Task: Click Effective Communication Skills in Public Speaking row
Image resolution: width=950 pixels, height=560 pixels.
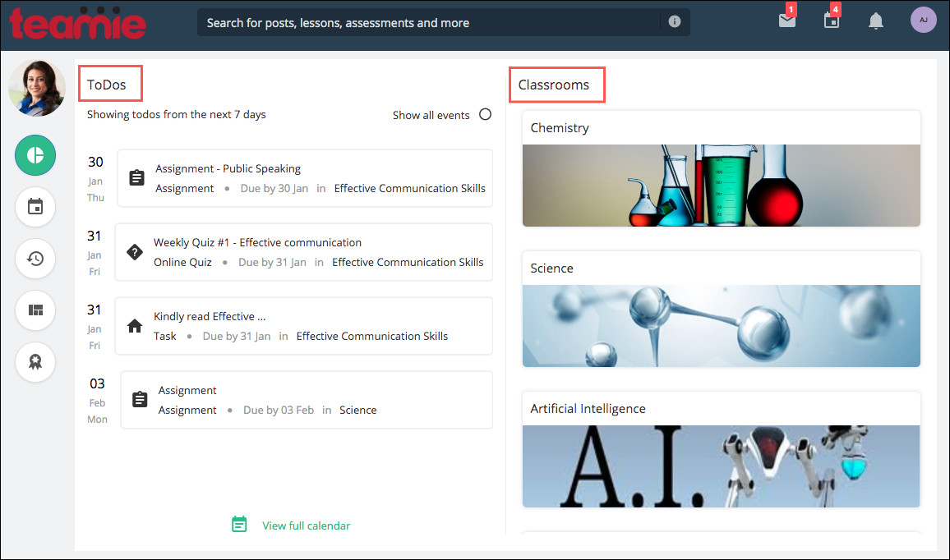Action: pos(409,188)
